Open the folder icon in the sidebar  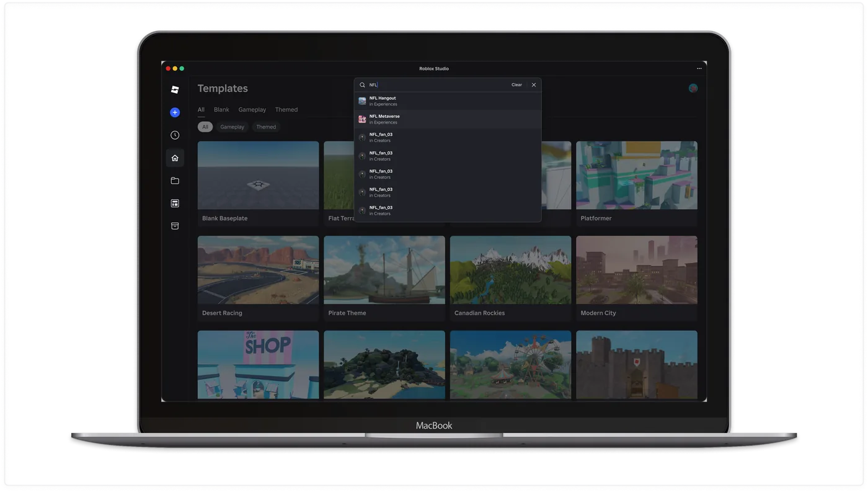coord(175,181)
